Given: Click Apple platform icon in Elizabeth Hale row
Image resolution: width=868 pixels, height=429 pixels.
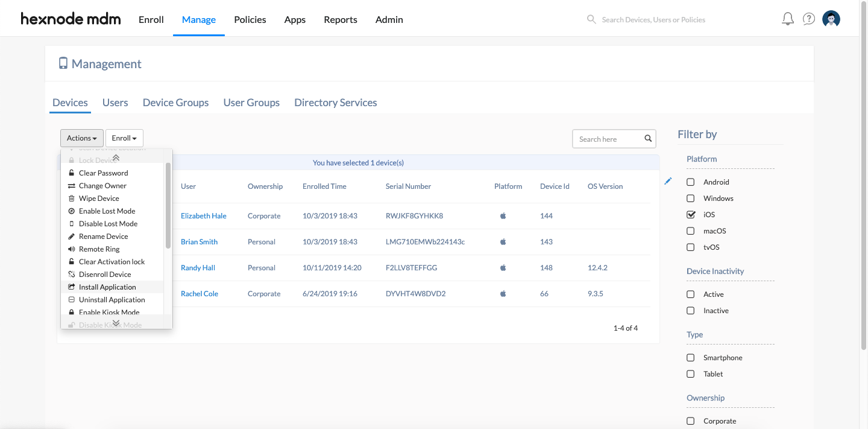Looking at the screenshot, I should point(503,215).
